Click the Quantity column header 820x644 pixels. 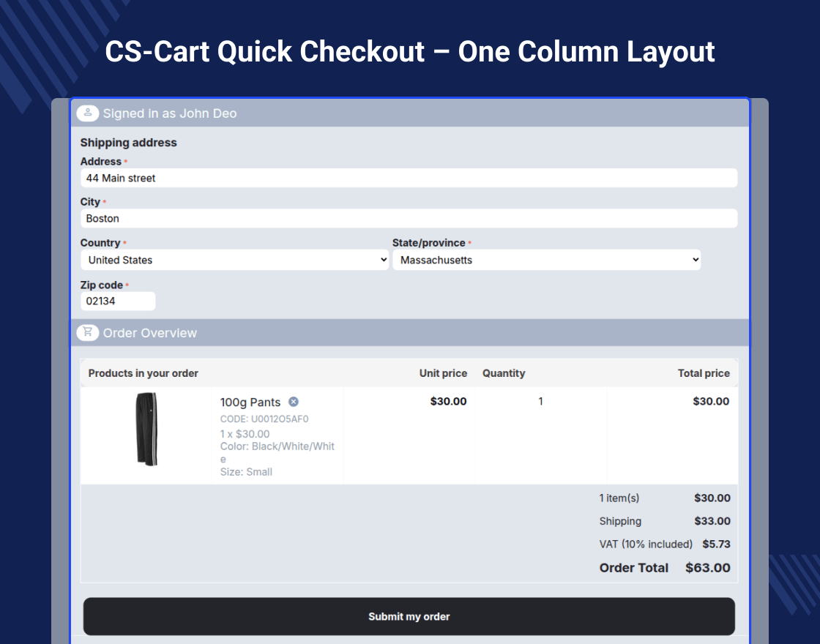tap(504, 373)
